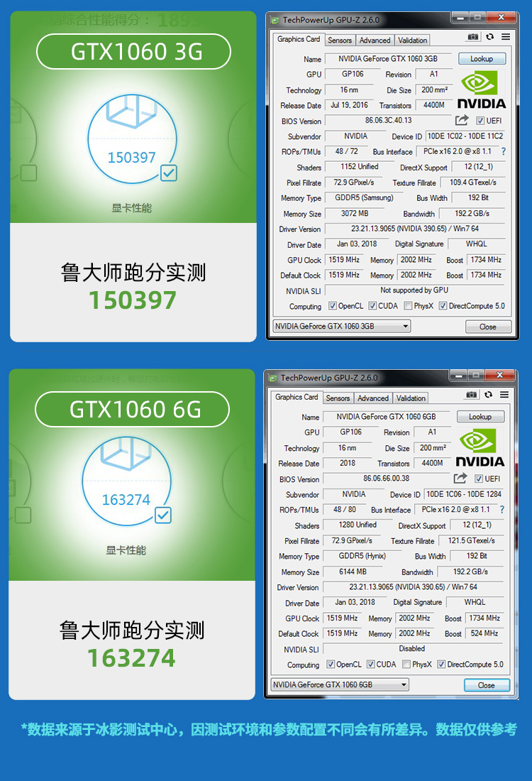Toggle CUDA checkbox in GTX 1060 6GB window
This screenshot has height=781, width=532.
pos(371,664)
